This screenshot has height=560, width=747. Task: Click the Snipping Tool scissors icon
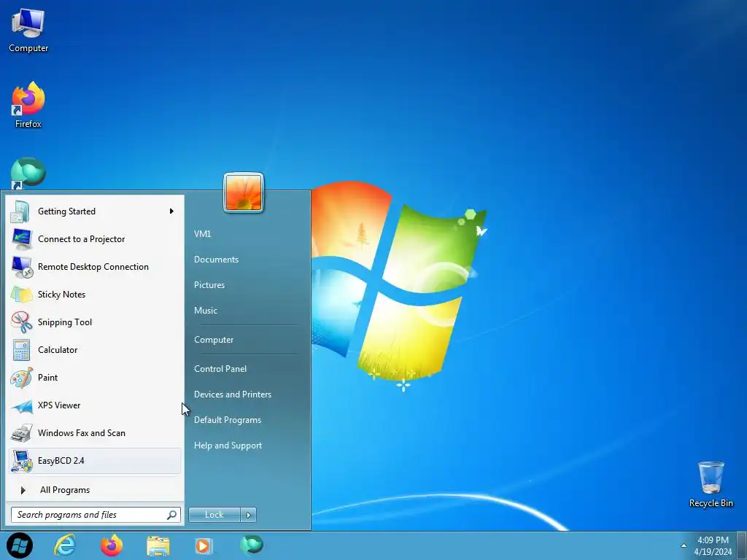(21, 322)
